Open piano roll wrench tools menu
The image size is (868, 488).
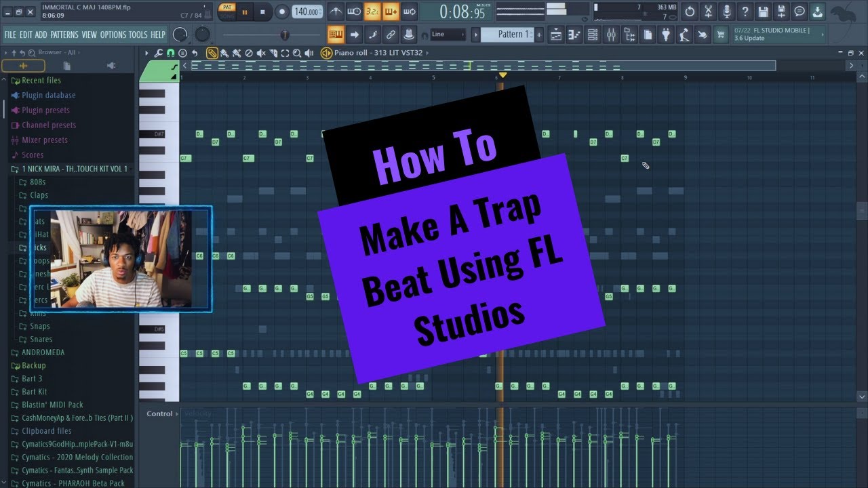tap(158, 53)
